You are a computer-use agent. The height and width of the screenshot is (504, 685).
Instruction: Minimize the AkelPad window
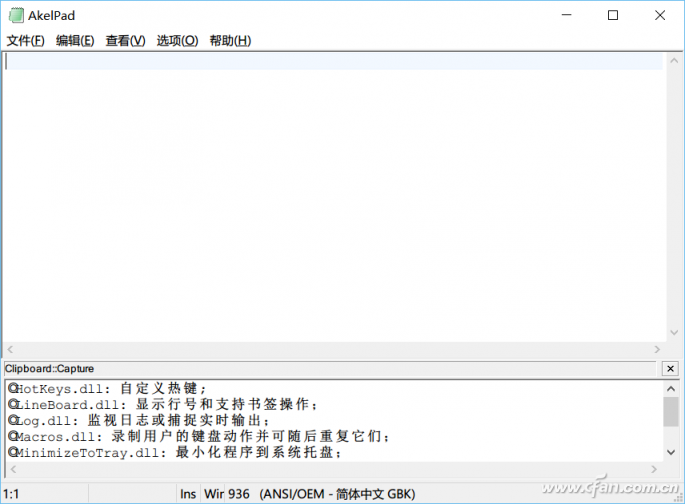[x=567, y=15]
